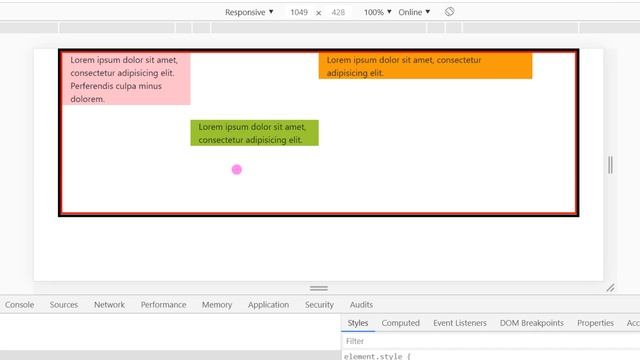
Task: Open the Online throttling dropdown
Action: [414, 12]
